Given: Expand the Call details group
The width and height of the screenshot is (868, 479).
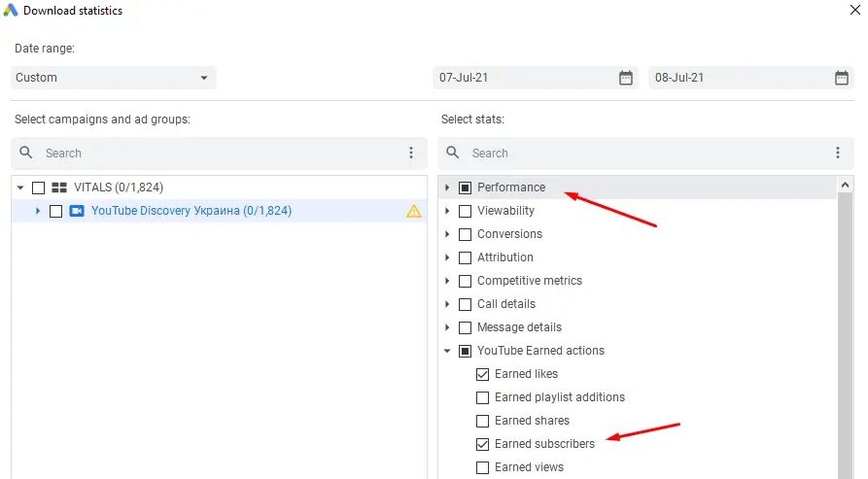Looking at the screenshot, I should coord(447,304).
